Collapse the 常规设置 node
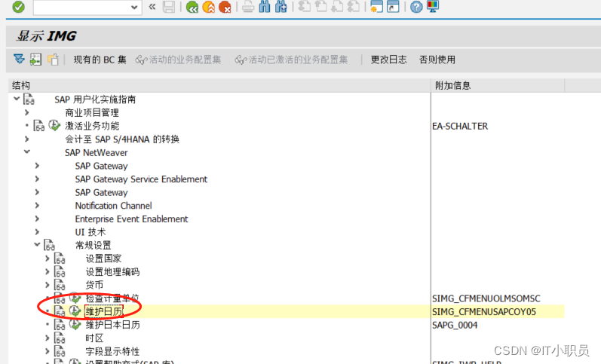 click(37, 244)
